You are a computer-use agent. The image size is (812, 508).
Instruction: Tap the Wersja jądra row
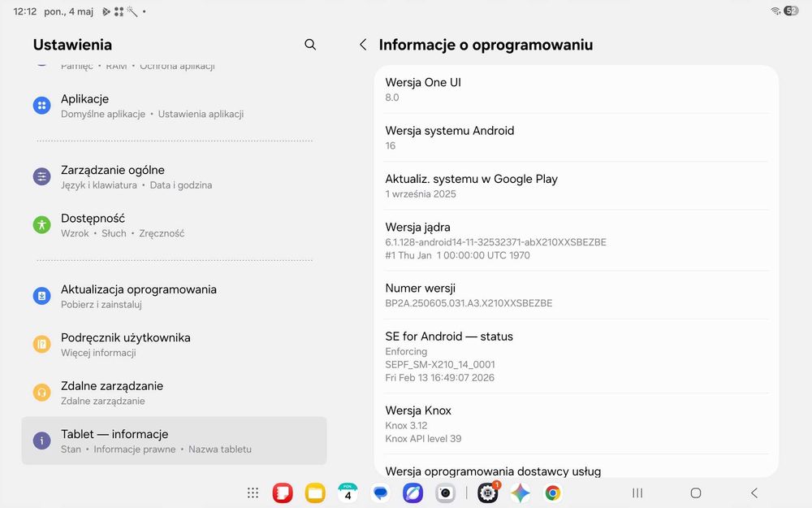tap(577, 241)
